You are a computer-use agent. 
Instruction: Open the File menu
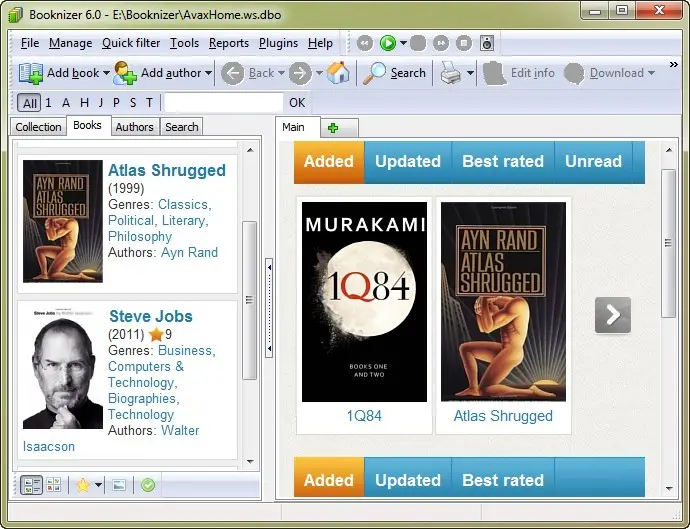click(x=30, y=43)
